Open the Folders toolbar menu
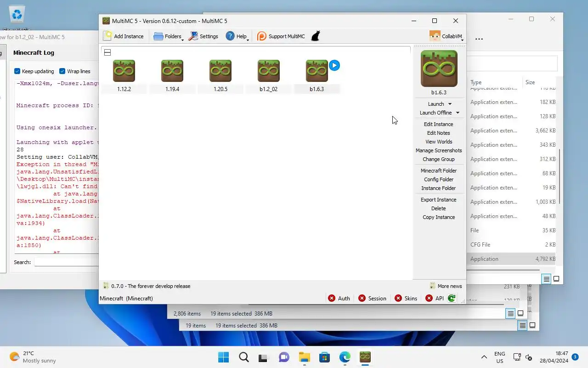Image resolution: width=588 pixels, height=368 pixels. [x=168, y=36]
